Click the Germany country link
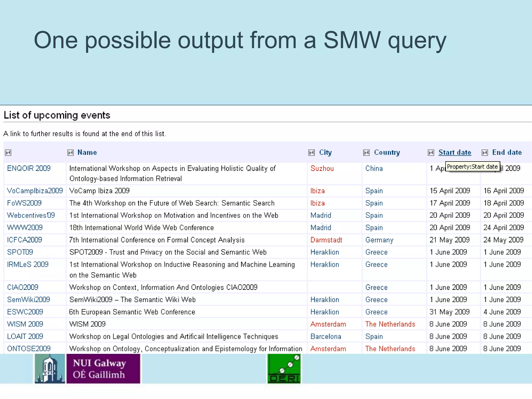 pyautogui.click(x=379, y=240)
